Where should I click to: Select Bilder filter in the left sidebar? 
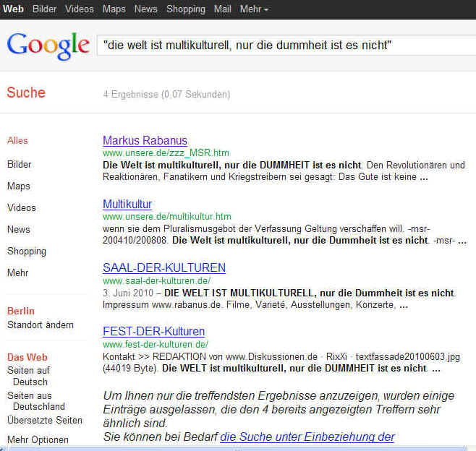[x=19, y=164]
